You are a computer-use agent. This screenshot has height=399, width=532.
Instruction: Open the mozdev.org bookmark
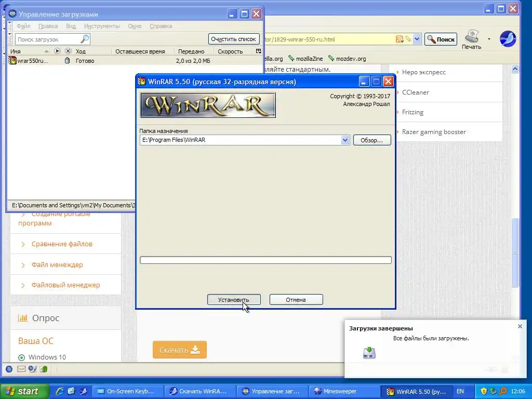(347, 59)
